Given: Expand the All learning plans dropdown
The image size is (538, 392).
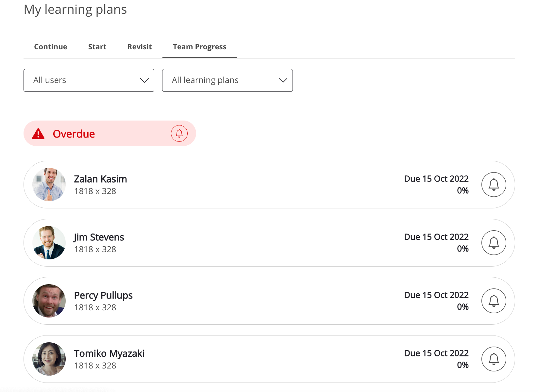Looking at the screenshot, I should pyautogui.click(x=227, y=80).
